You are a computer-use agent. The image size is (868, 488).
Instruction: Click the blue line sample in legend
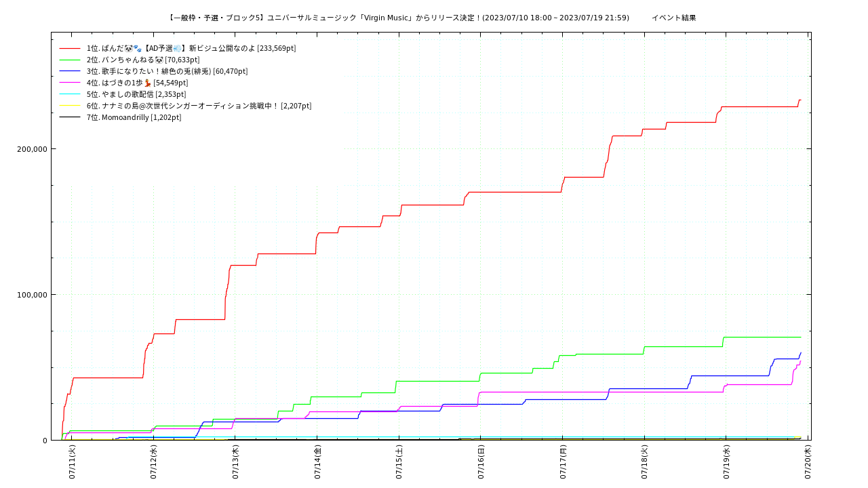coord(70,71)
